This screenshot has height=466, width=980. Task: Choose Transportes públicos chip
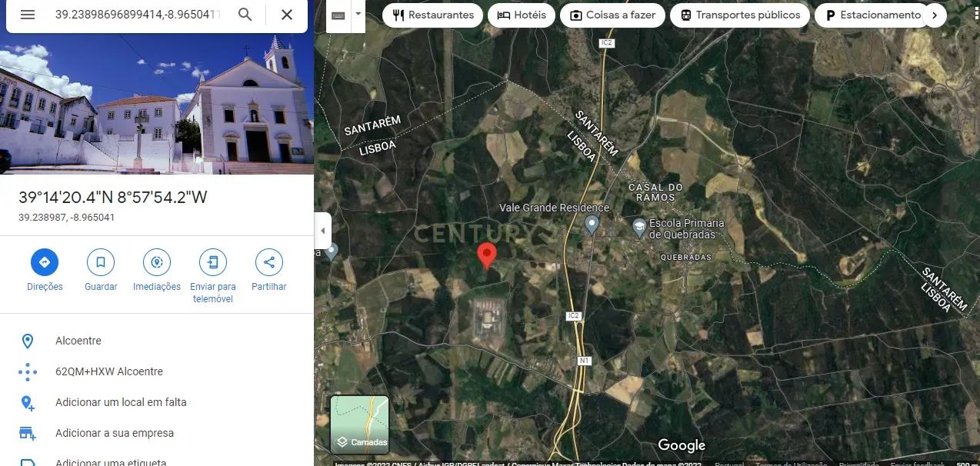(739, 15)
